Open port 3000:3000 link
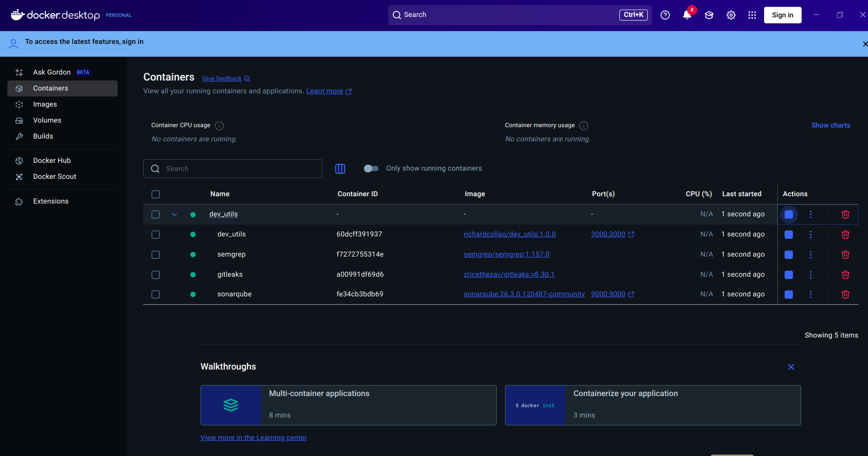Viewport: 868px width, 456px height. pyautogui.click(x=613, y=234)
